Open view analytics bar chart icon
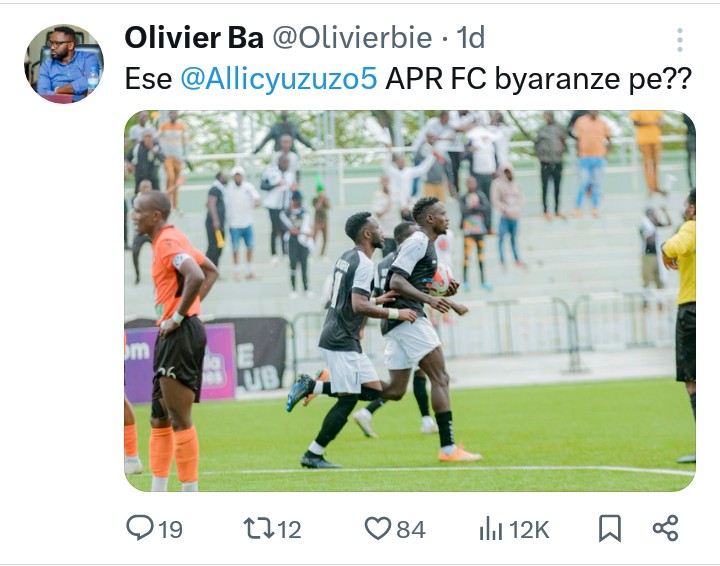This screenshot has width=720, height=566. click(x=490, y=528)
